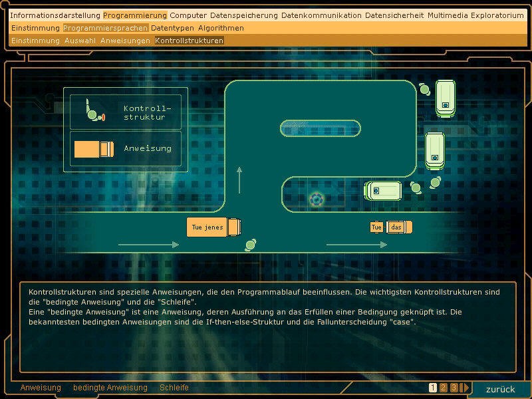Screen dimensions: 532x399
Task: Click the Kontrollstruktur legend icon
Action: pyautogui.click(x=94, y=111)
